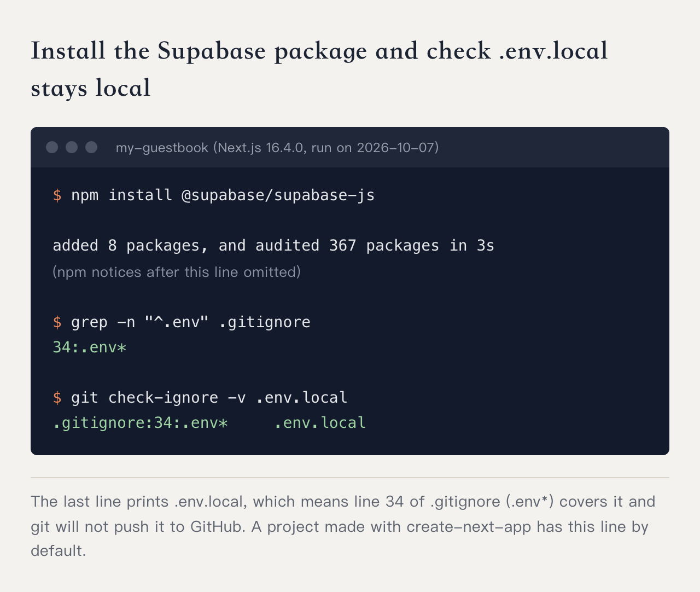The width and height of the screenshot is (700, 592).
Task: Click the heading "Install the Supabase package"
Action: 319,69
